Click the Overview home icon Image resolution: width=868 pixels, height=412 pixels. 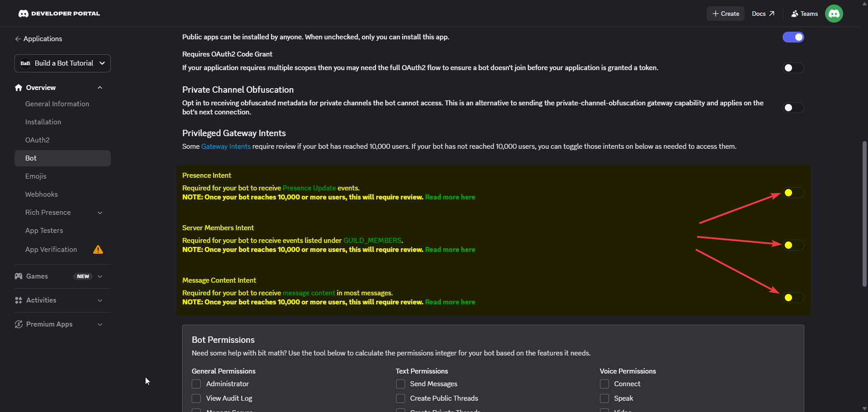pyautogui.click(x=19, y=88)
